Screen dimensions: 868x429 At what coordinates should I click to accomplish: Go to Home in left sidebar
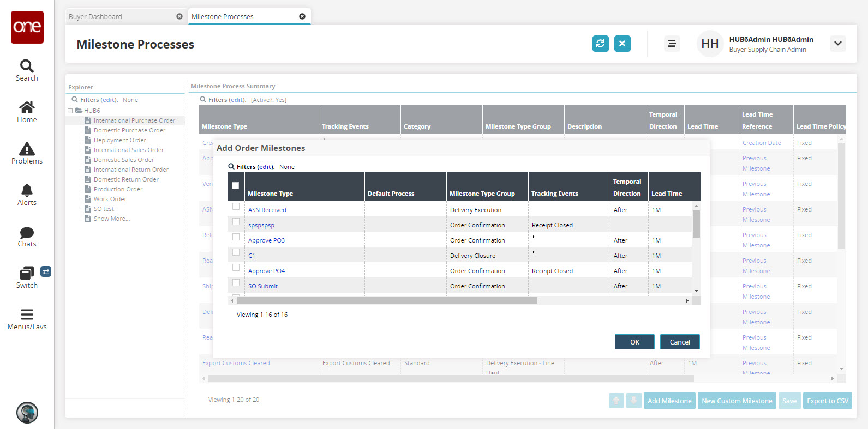click(27, 107)
